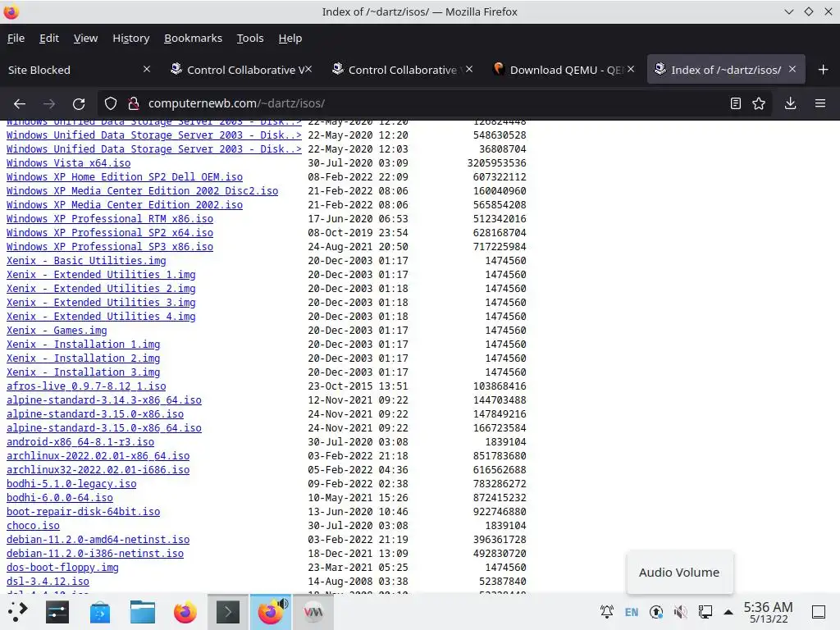Open android-x86_64-8.1-r3.iso link

[80, 441]
